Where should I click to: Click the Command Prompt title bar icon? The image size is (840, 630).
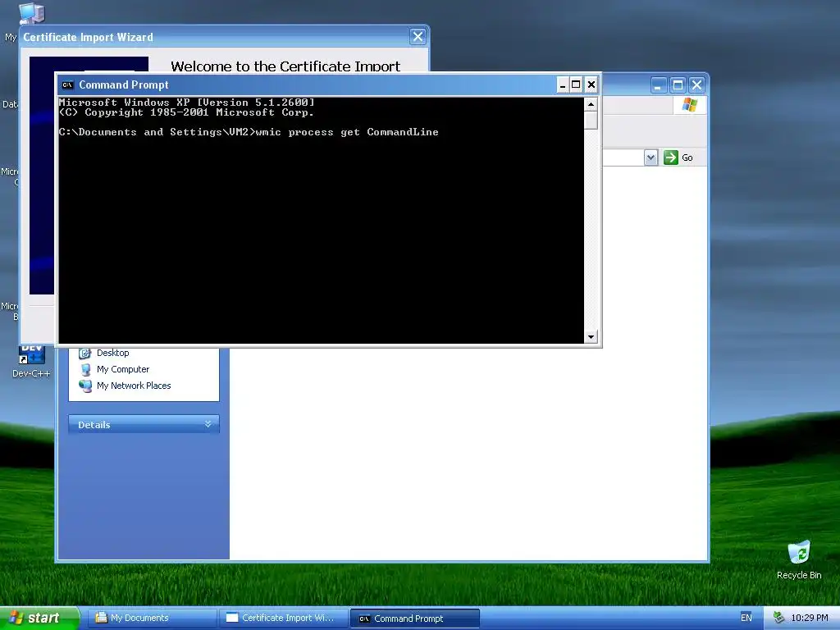[67, 84]
